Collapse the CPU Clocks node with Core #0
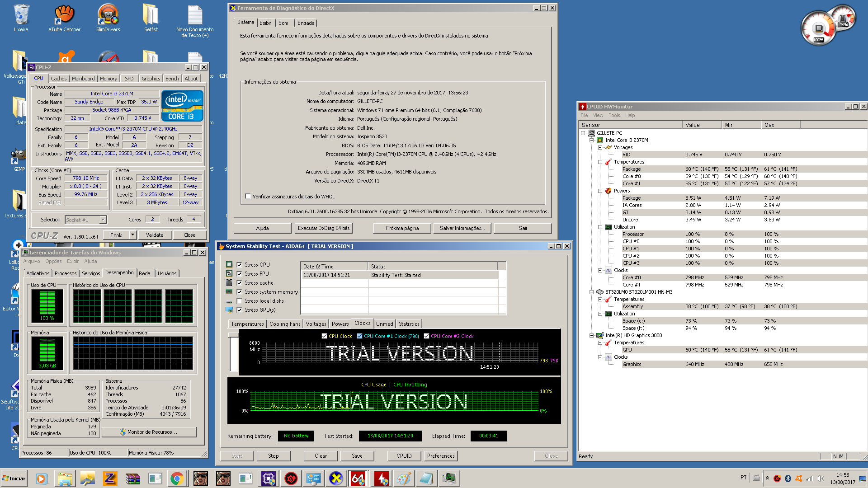 (x=600, y=270)
